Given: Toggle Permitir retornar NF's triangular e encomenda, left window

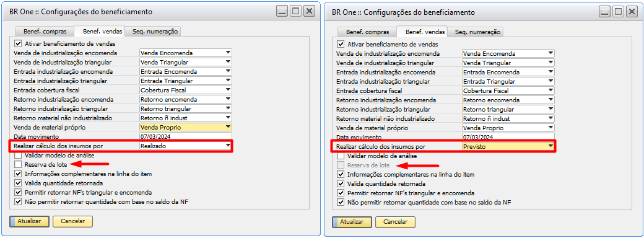Looking at the screenshot, I should coord(18,192).
